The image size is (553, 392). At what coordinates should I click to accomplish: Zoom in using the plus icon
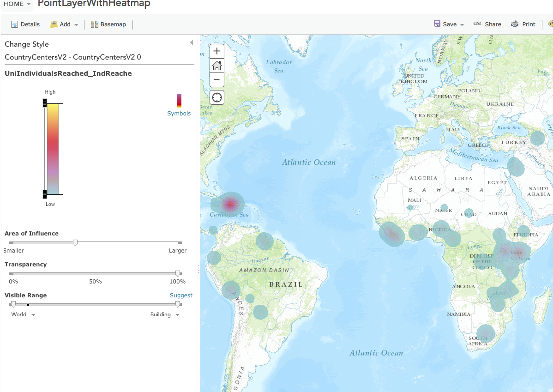point(216,51)
